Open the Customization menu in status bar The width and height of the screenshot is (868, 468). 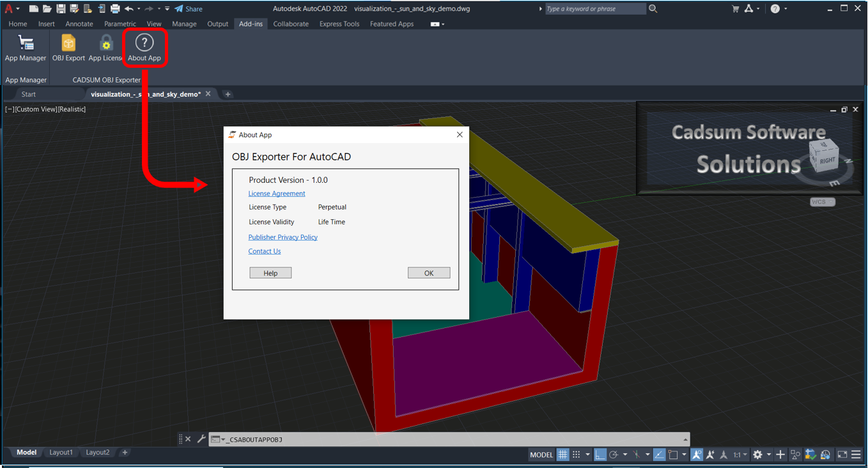click(x=856, y=455)
